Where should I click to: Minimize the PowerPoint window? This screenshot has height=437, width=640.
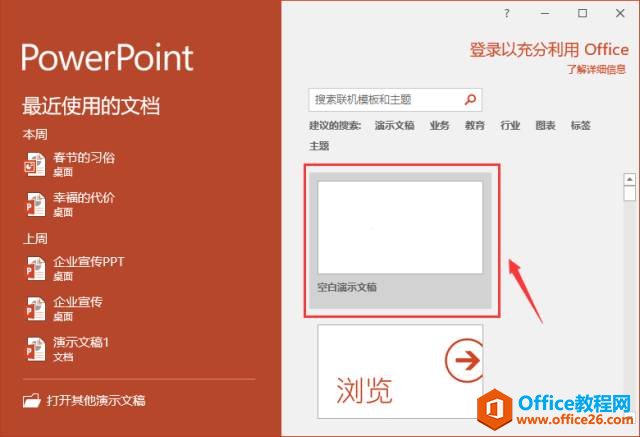pos(544,14)
